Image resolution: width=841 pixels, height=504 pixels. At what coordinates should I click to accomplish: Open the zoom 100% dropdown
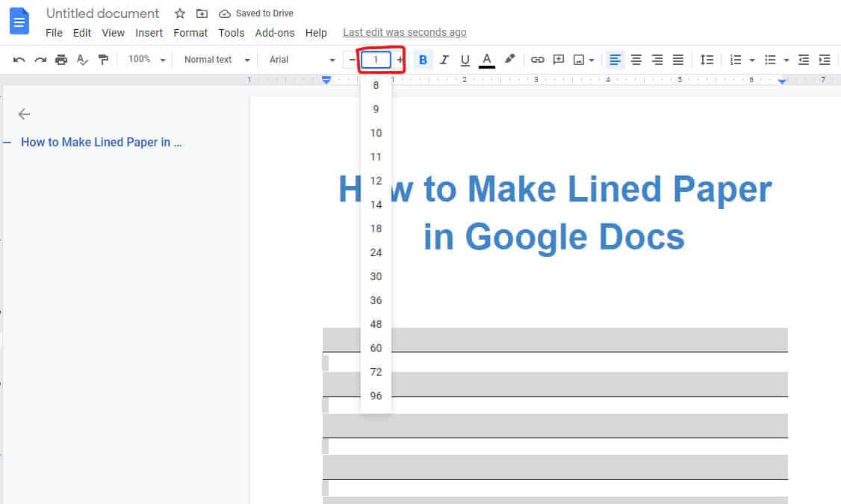tap(146, 60)
